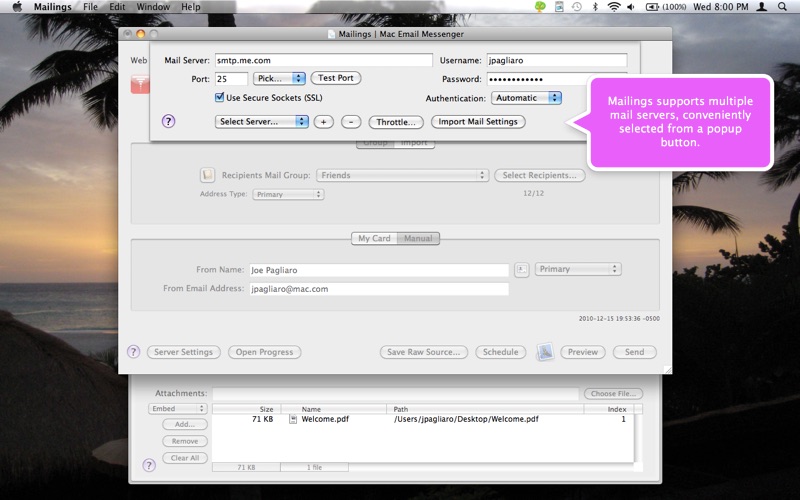
Task: Click the Username field
Action: [557, 60]
